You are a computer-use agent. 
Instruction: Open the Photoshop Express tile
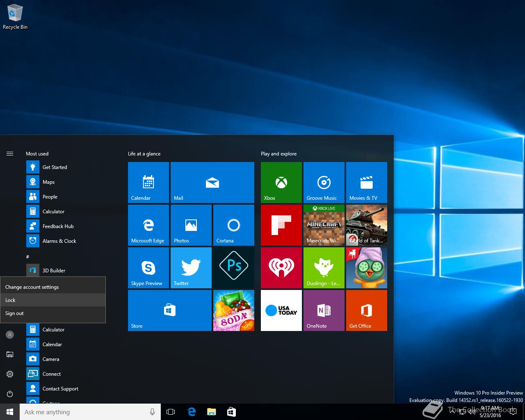234,268
